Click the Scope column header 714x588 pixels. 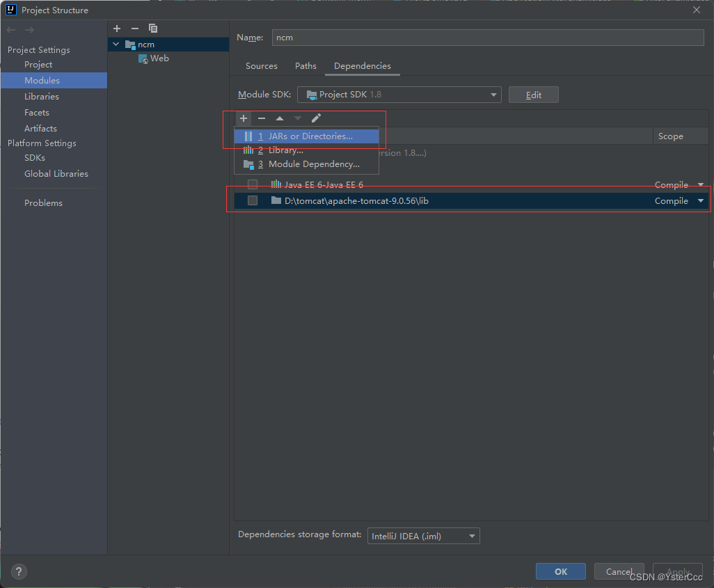(671, 136)
